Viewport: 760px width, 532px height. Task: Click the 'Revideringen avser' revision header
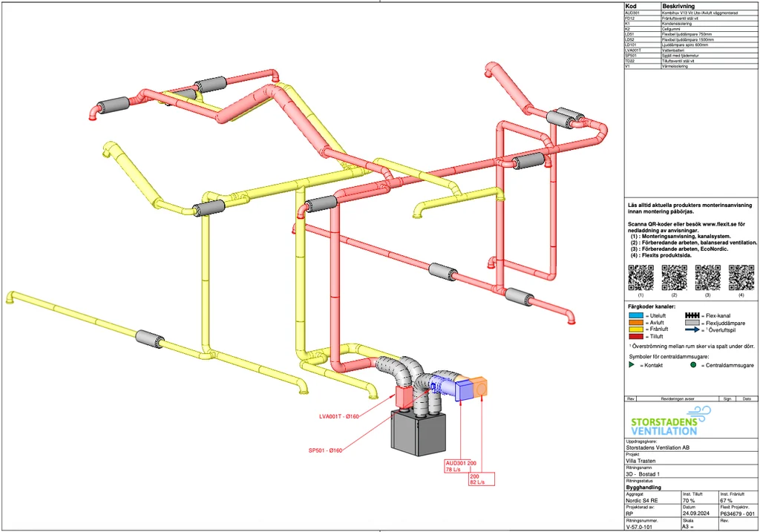(678, 398)
